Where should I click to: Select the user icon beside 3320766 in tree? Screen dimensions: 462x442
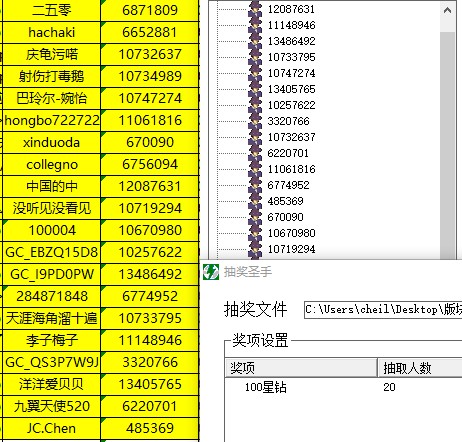[x=255, y=121]
